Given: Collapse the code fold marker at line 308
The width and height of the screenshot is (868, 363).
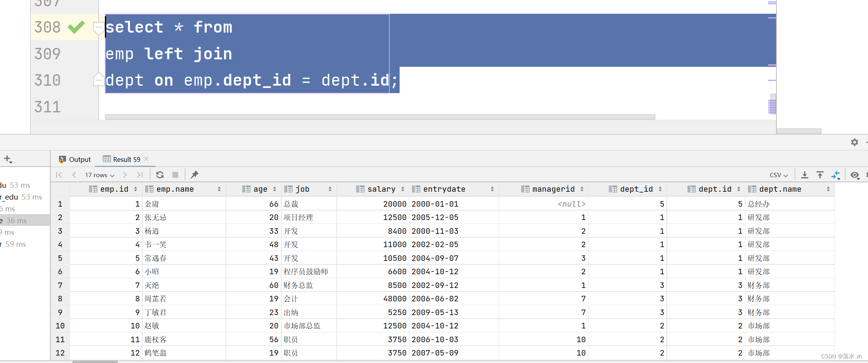Looking at the screenshot, I should (98, 28).
